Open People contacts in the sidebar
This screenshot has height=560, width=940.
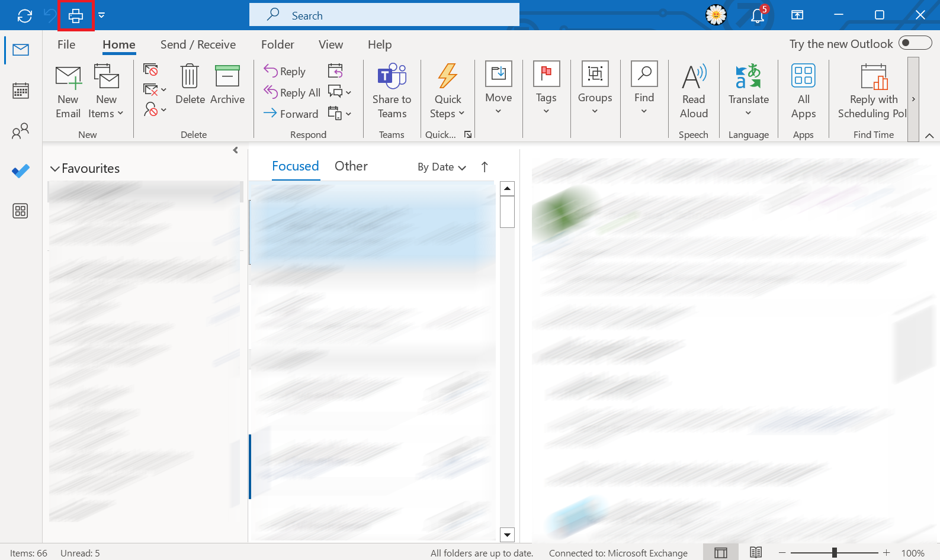[x=21, y=131]
